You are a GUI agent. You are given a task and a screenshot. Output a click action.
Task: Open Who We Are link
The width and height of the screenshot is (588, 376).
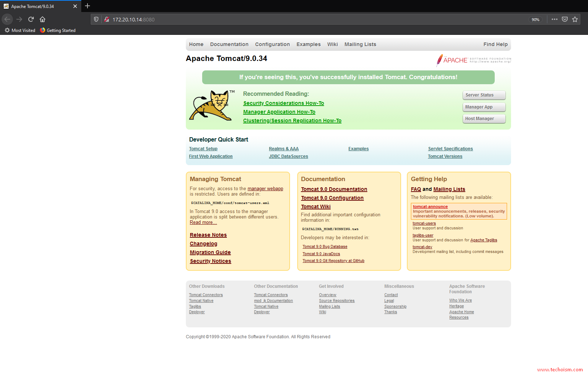point(461,301)
